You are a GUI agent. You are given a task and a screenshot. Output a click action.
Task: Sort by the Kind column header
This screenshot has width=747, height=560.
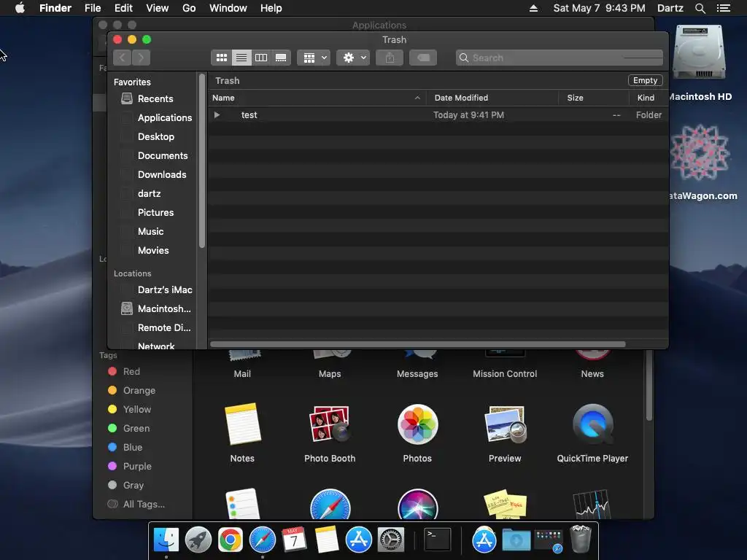(x=649, y=98)
